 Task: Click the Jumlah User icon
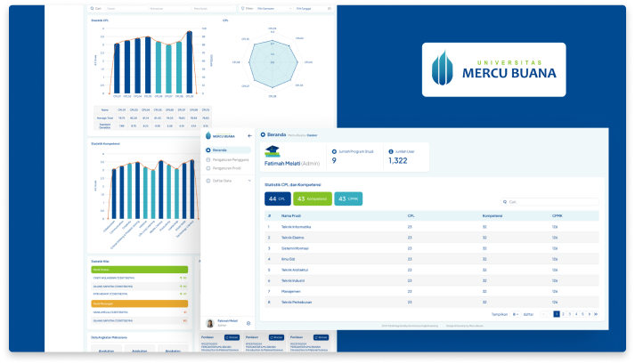click(388, 152)
